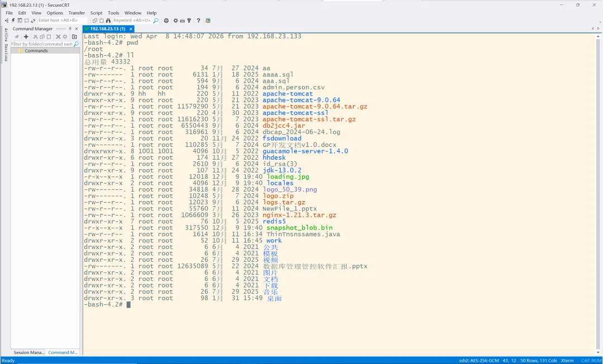Click Connect in Tab terminal icon
Viewport: 603px width, 364px height.
point(20,21)
